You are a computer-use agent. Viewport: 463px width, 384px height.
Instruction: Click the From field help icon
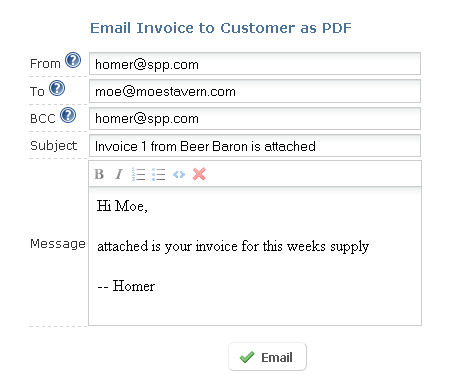[73, 60]
